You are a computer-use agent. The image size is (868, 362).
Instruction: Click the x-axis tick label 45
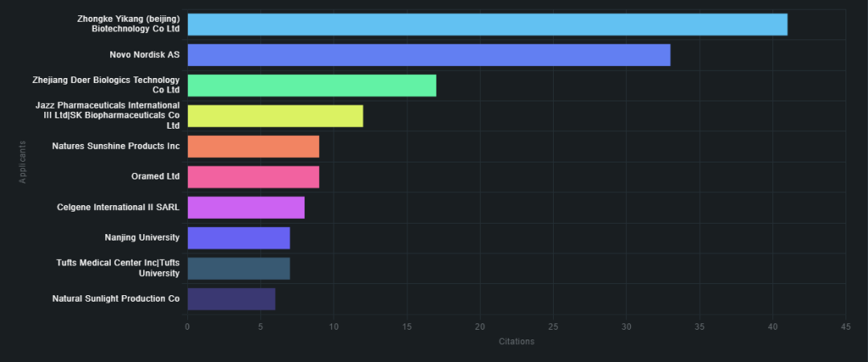pyautogui.click(x=845, y=327)
